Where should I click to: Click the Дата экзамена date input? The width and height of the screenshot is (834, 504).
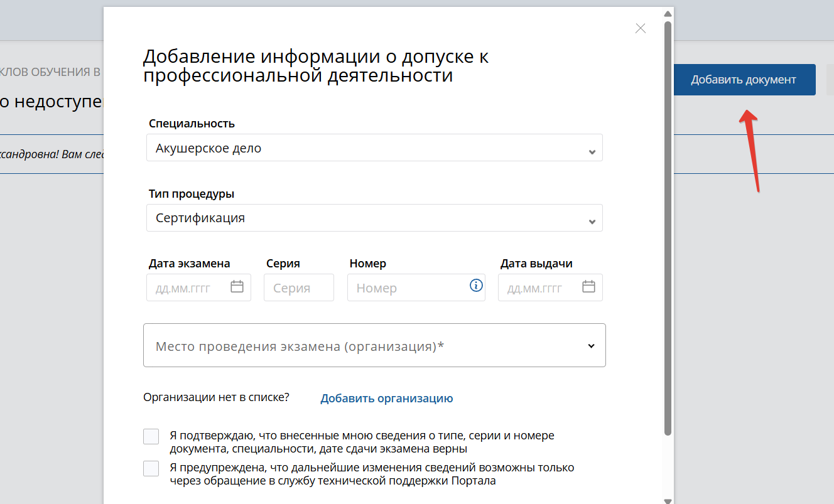coord(188,287)
